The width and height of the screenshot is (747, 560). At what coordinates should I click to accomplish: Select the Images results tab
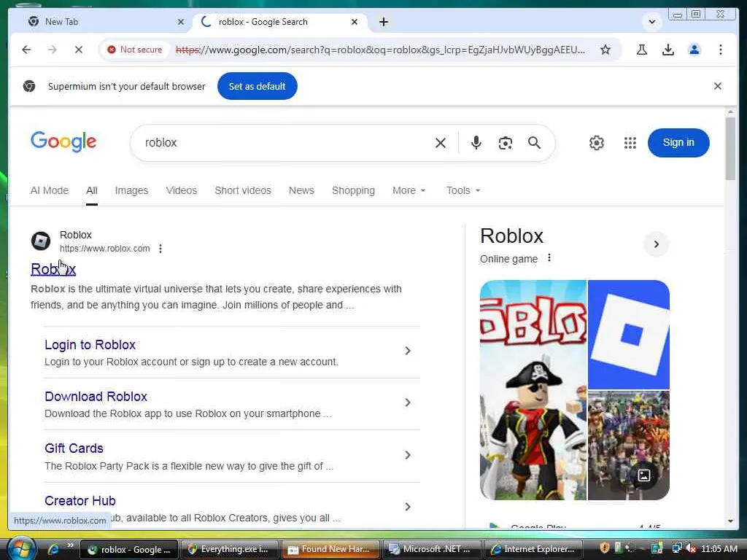[x=131, y=190]
